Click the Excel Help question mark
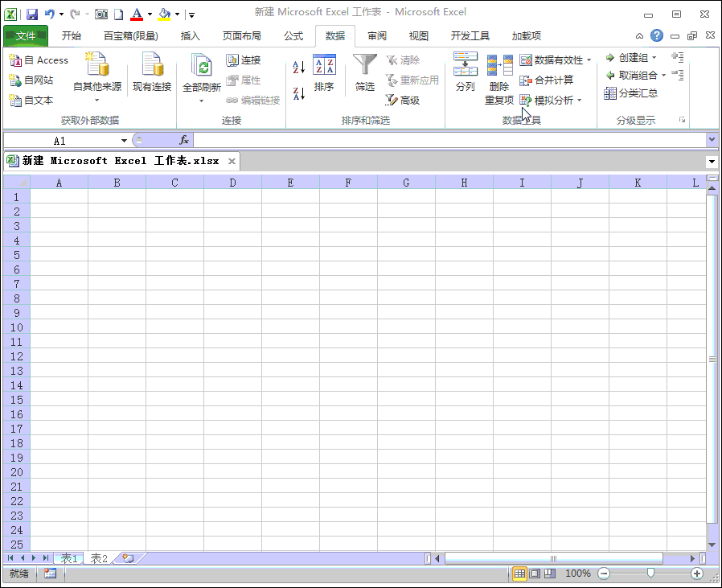Viewport: 722px width, 588px height. (657, 35)
